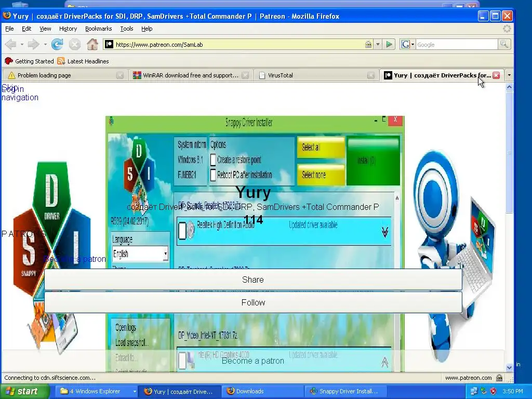
Task: Click the Start button on the taskbar
Action: 24,391
